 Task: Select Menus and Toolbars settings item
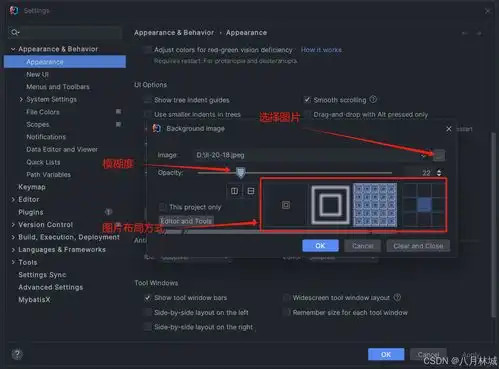(58, 87)
